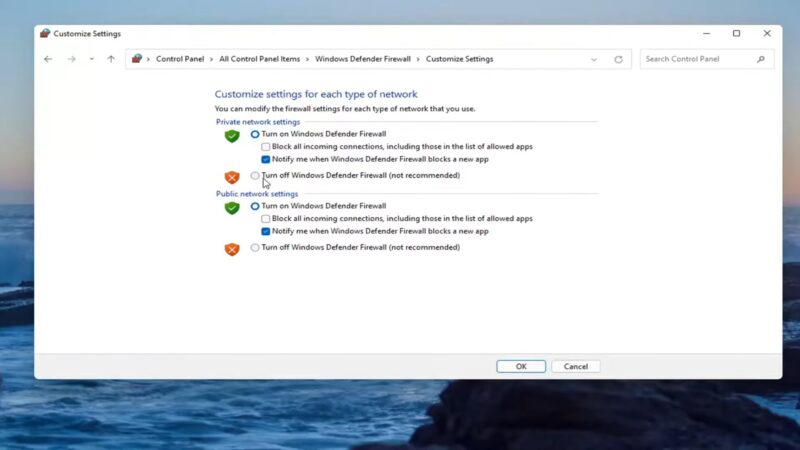Image resolution: width=800 pixels, height=450 pixels.
Task: Click green shield icon in public network settings
Action: click(232, 208)
